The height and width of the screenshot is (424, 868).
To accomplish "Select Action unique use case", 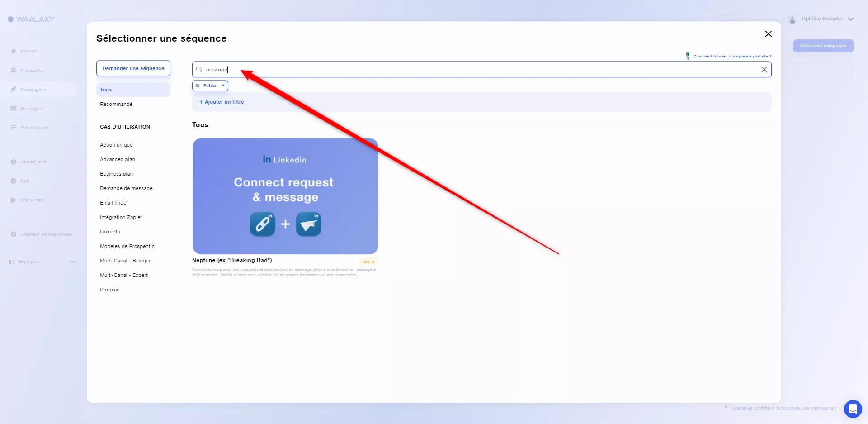I will (x=116, y=145).
